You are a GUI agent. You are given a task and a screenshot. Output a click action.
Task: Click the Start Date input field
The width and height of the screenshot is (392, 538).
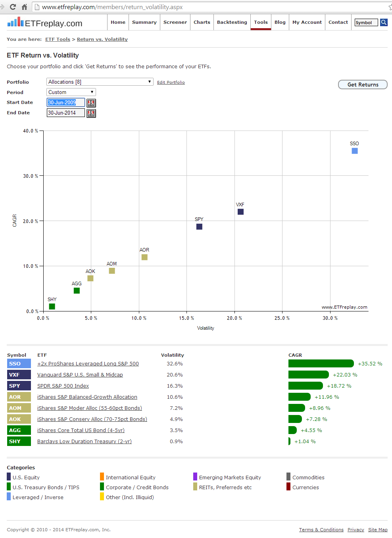66,102
